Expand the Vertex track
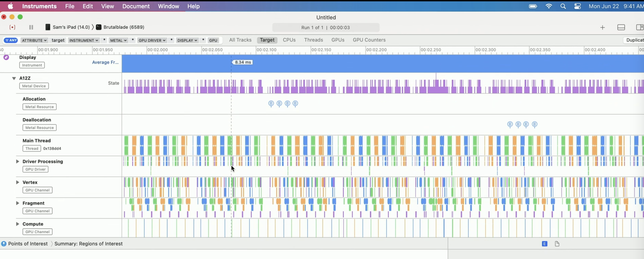Viewport: 644px width, 259px height. [x=17, y=182]
